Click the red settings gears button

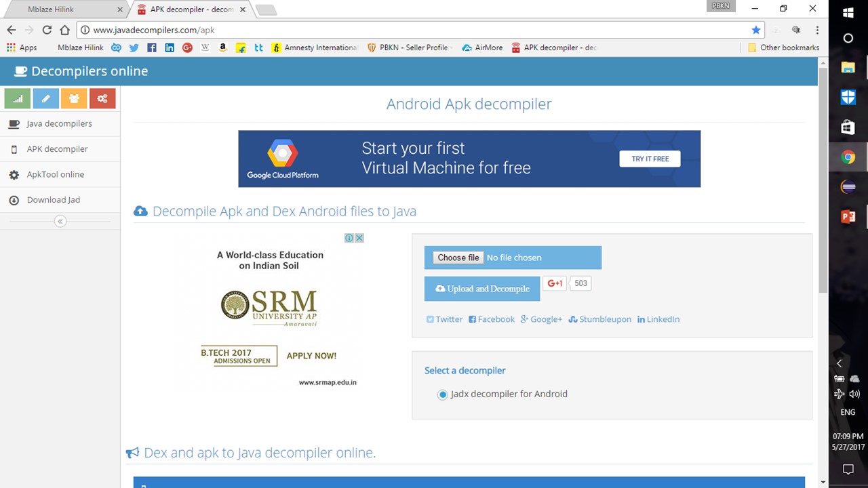point(102,98)
